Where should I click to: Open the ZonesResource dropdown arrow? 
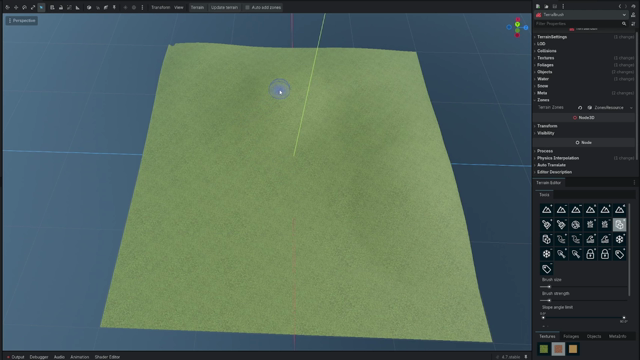(x=631, y=108)
